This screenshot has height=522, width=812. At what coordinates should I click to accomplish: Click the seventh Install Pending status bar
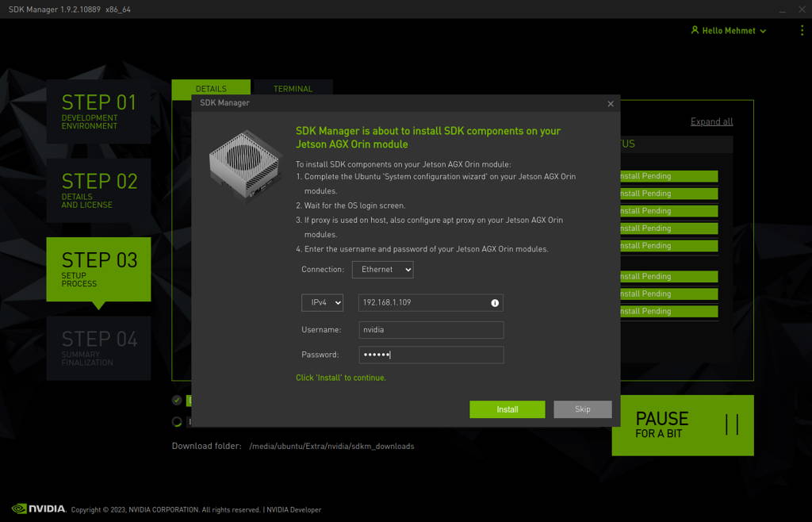coord(669,294)
